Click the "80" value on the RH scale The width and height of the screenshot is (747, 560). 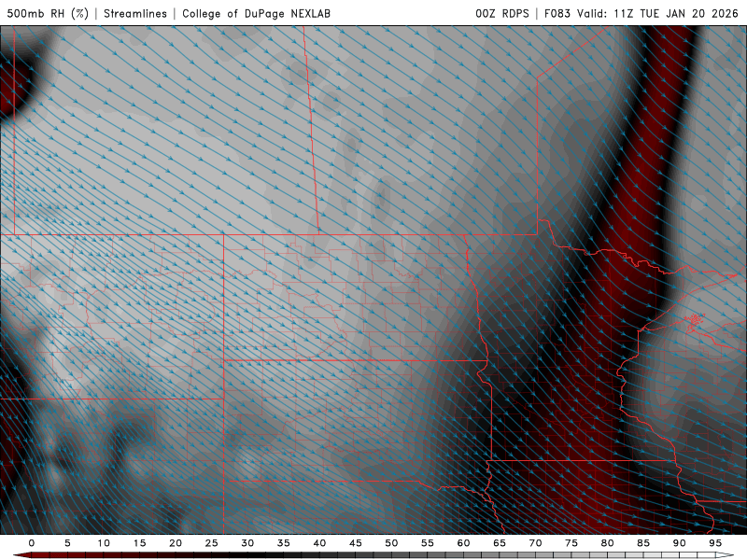607,543
